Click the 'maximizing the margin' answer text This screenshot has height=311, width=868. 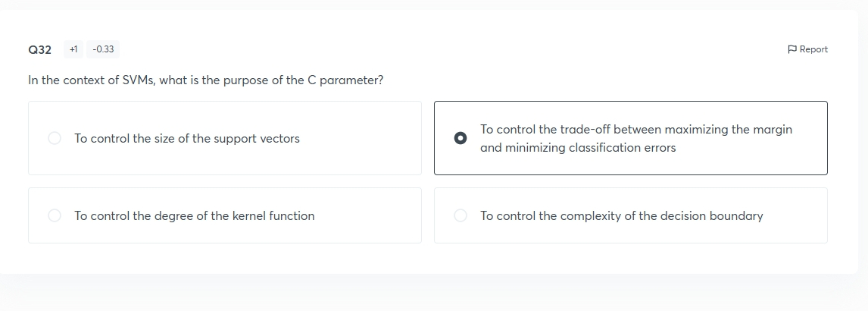(x=728, y=129)
